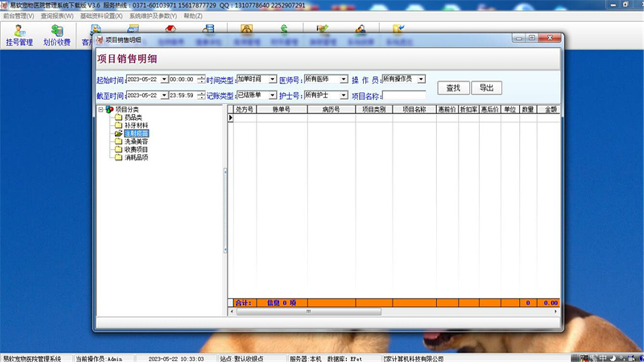Click the 项目分类 root node icon
644x362 pixels.
[x=109, y=109]
